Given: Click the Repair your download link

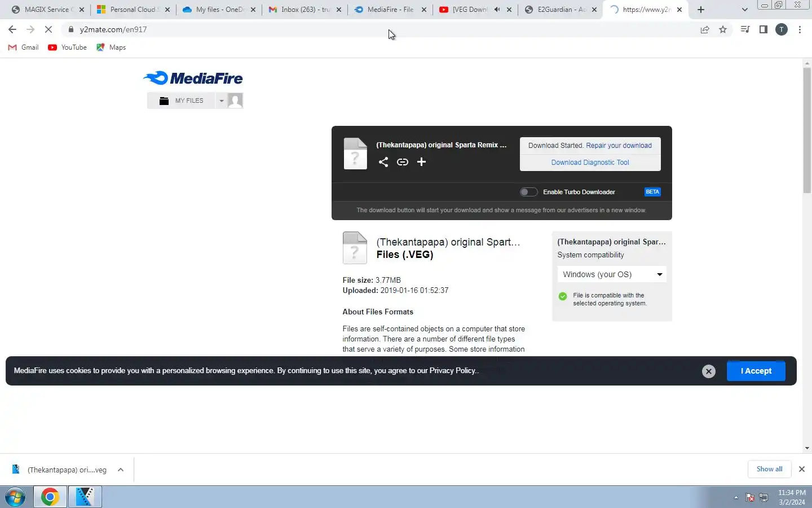Looking at the screenshot, I should [619, 146].
